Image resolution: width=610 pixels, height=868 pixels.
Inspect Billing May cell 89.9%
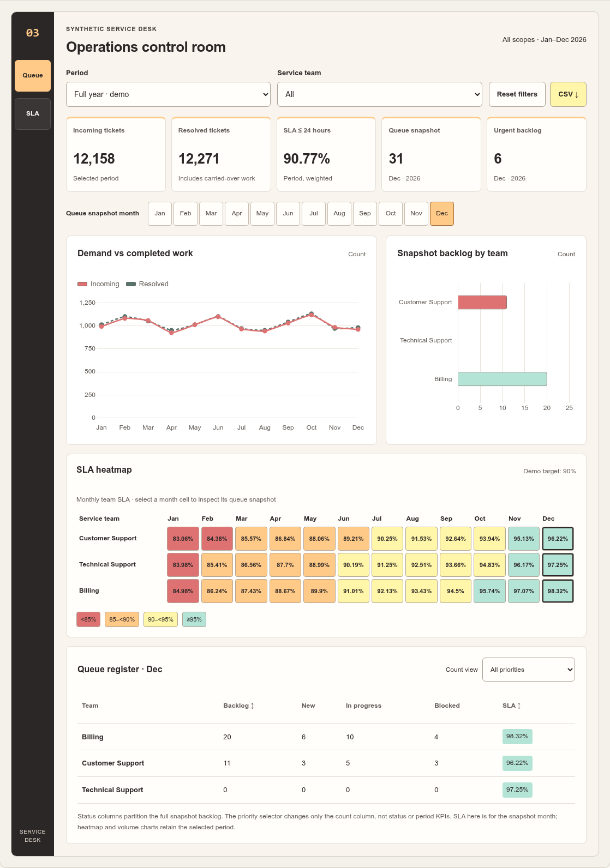319,591
